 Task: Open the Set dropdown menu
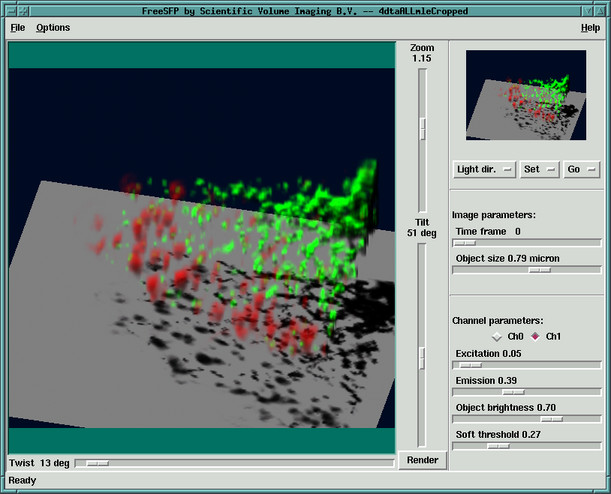pyautogui.click(x=539, y=169)
